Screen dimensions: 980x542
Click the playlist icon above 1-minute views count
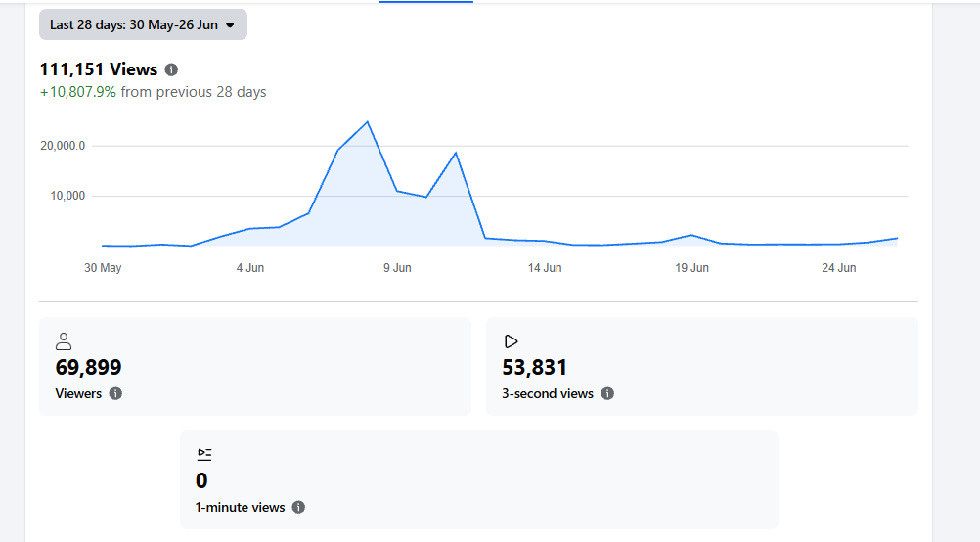[x=204, y=455]
